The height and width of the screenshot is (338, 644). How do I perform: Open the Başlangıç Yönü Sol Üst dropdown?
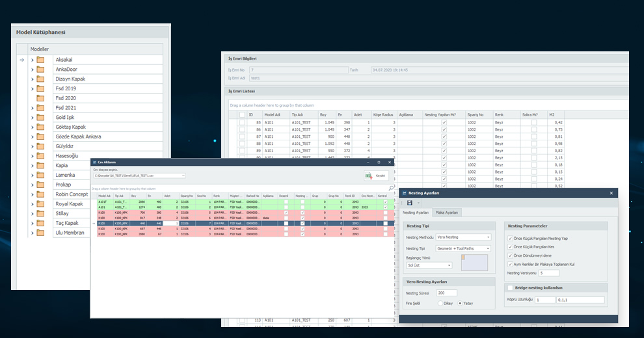449,265
